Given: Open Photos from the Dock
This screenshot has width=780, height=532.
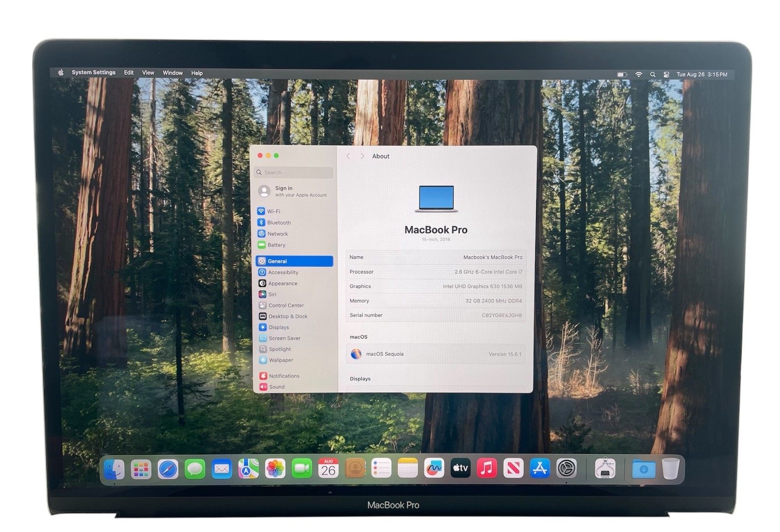Looking at the screenshot, I should coord(275,469).
